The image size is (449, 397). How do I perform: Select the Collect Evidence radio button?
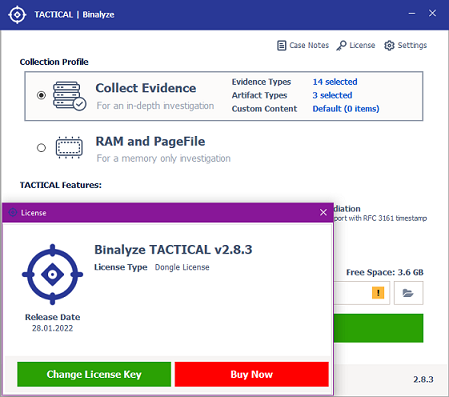coord(41,95)
